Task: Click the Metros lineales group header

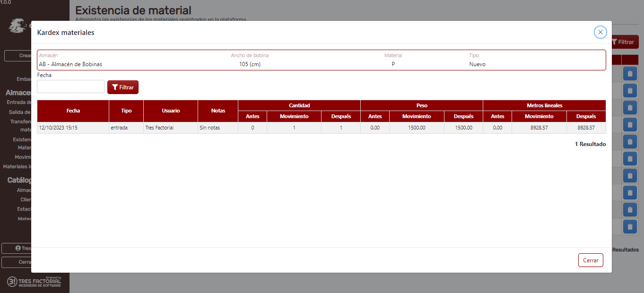Action: [544, 105]
